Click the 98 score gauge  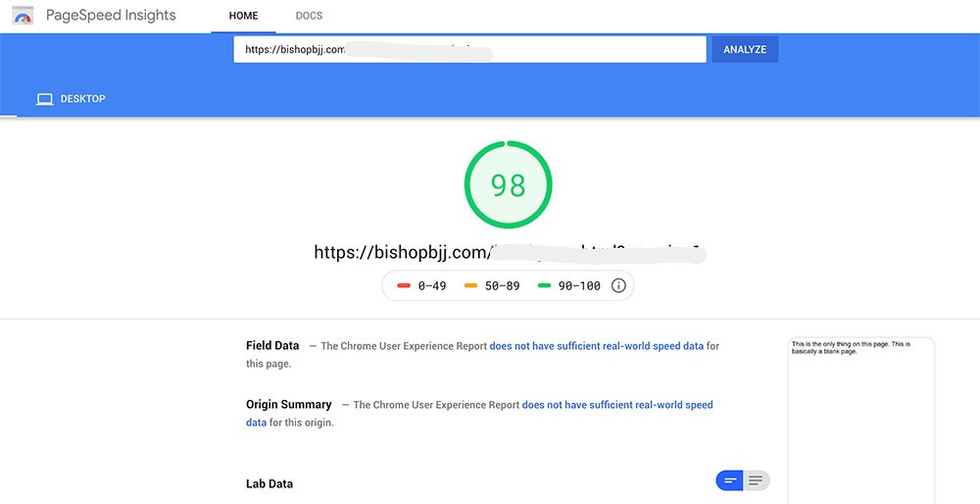pyautogui.click(x=508, y=184)
